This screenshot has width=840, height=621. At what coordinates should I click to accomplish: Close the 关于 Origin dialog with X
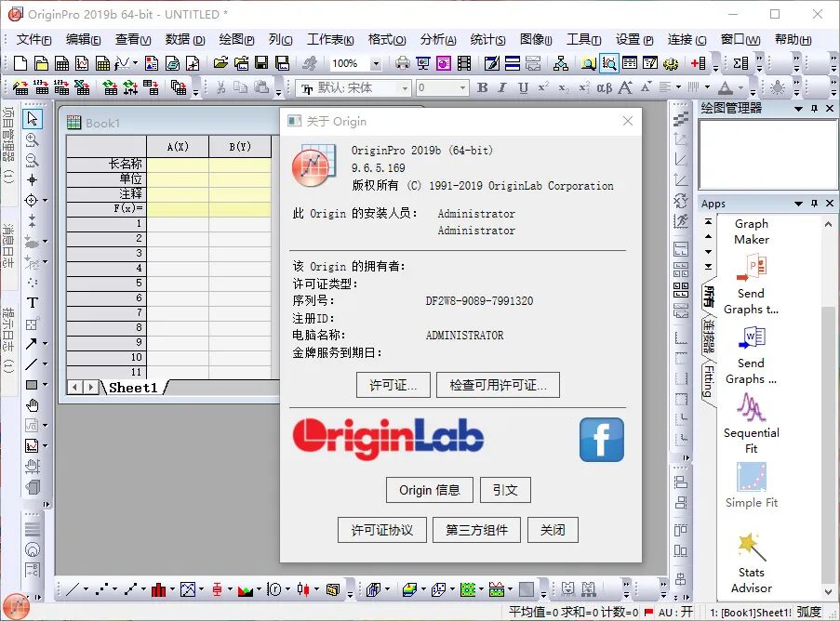tap(628, 121)
